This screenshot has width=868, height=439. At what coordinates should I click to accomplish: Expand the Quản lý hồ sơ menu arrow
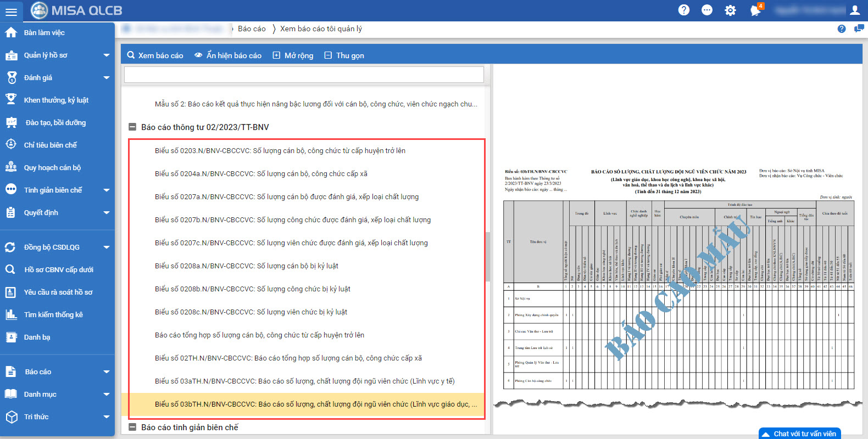pyautogui.click(x=107, y=55)
